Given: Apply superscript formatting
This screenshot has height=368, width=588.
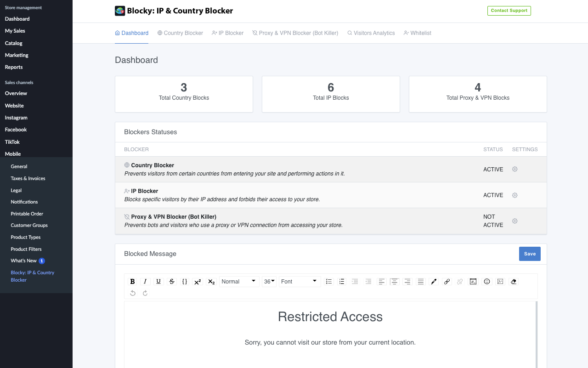Looking at the screenshot, I should click(x=198, y=282).
